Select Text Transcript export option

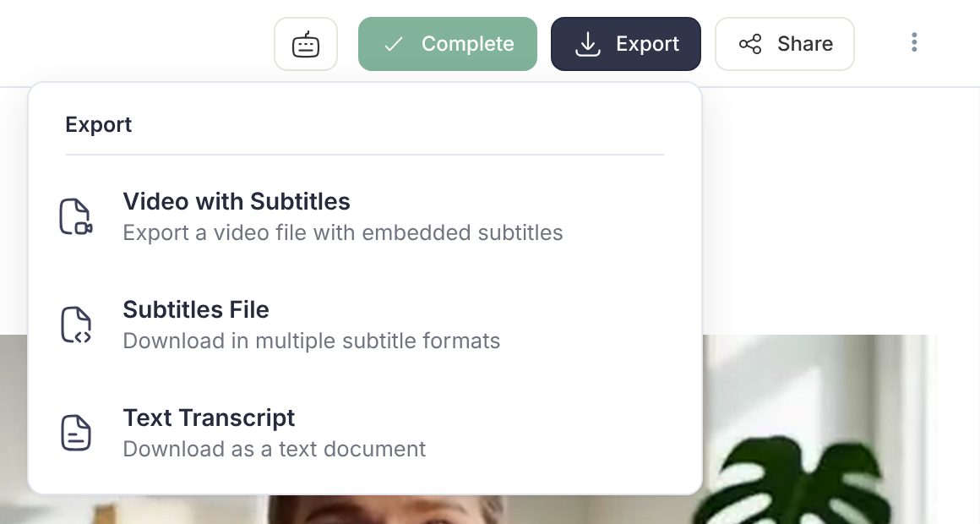(364, 433)
